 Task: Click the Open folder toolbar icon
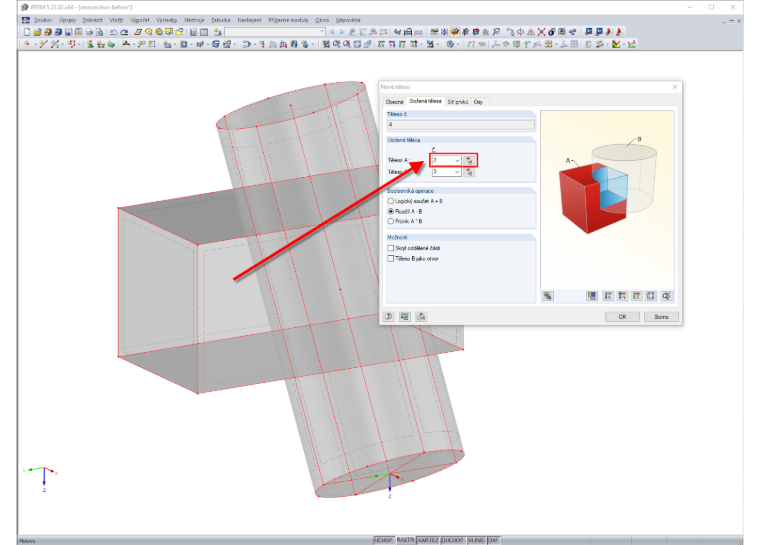tap(37, 32)
